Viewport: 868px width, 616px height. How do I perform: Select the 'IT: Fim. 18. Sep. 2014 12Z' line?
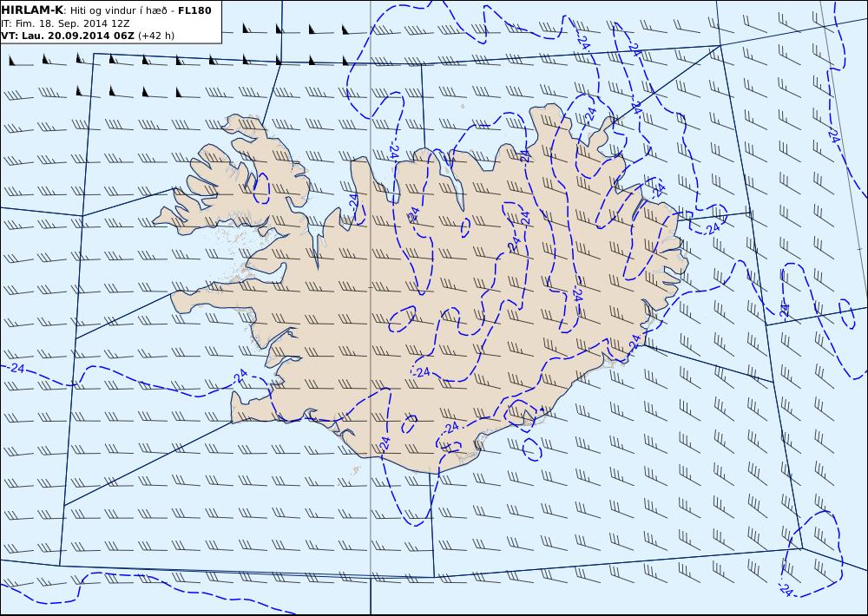coord(65,23)
